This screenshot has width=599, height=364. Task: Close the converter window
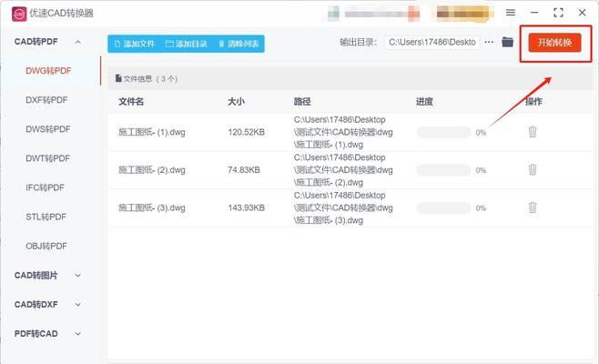582,13
